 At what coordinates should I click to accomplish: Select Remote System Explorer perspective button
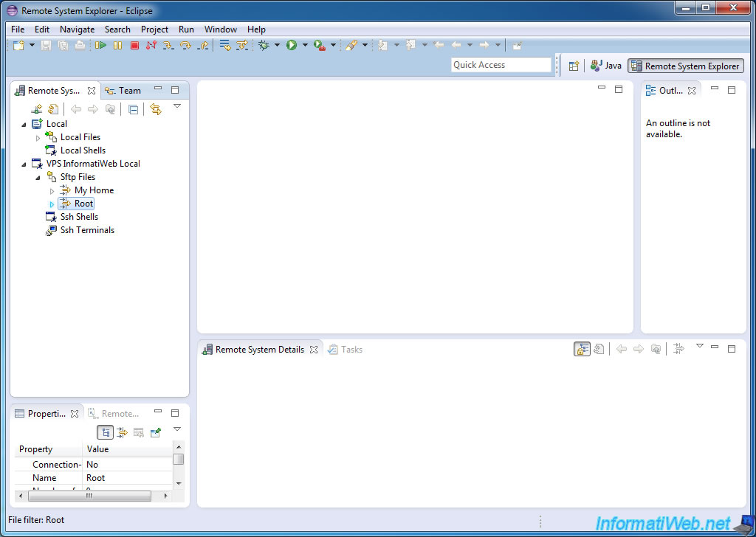click(686, 66)
